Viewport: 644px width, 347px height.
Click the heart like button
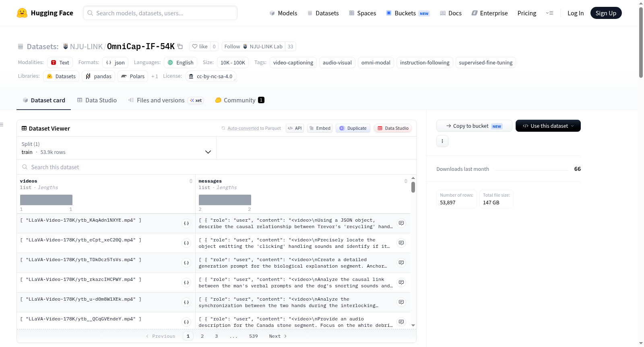click(200, 46)
